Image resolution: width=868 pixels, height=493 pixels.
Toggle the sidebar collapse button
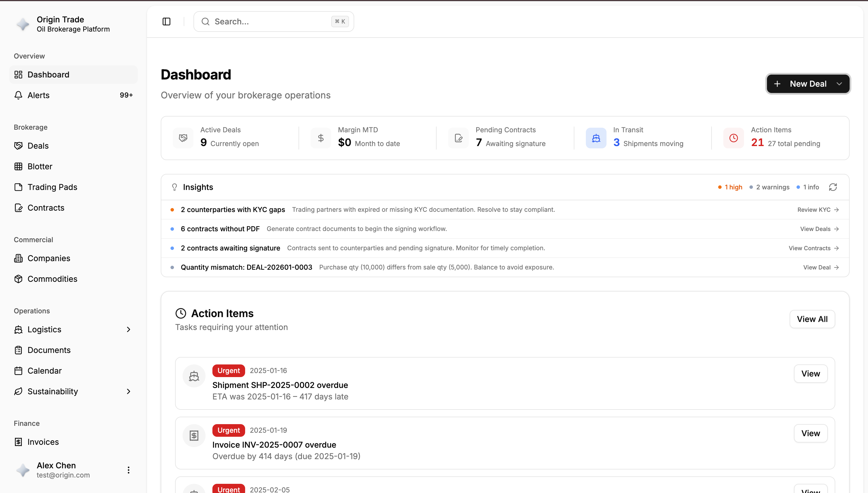click(166, 21)
